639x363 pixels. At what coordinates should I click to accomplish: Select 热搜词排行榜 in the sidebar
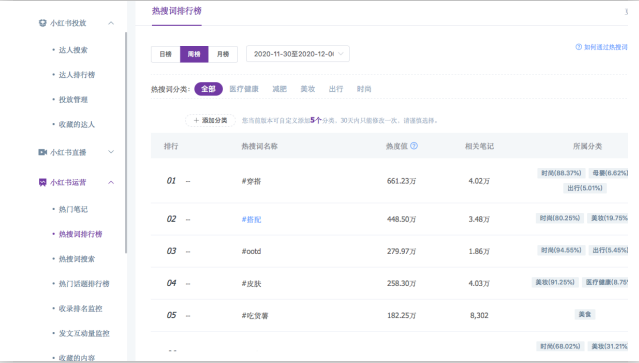pos(80,234)
